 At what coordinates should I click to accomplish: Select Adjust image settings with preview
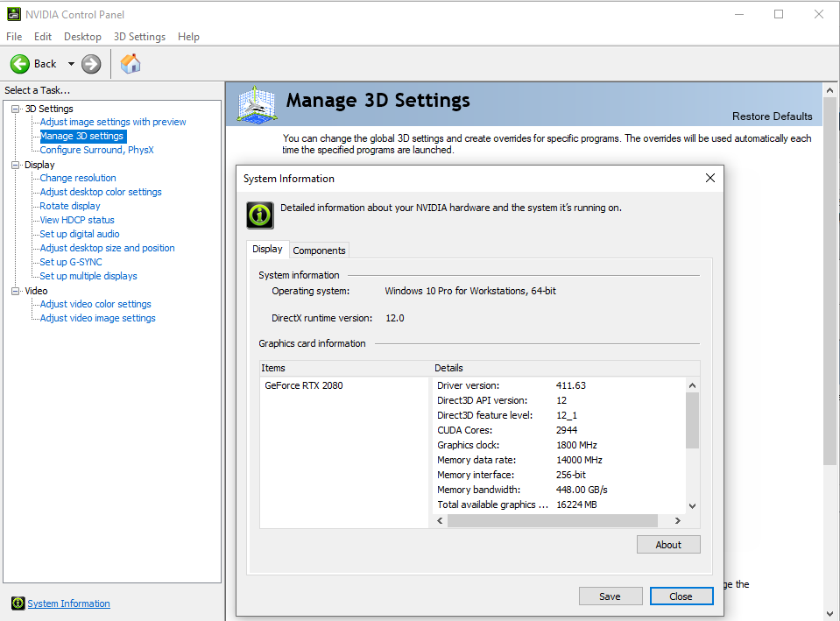[113, 122]
